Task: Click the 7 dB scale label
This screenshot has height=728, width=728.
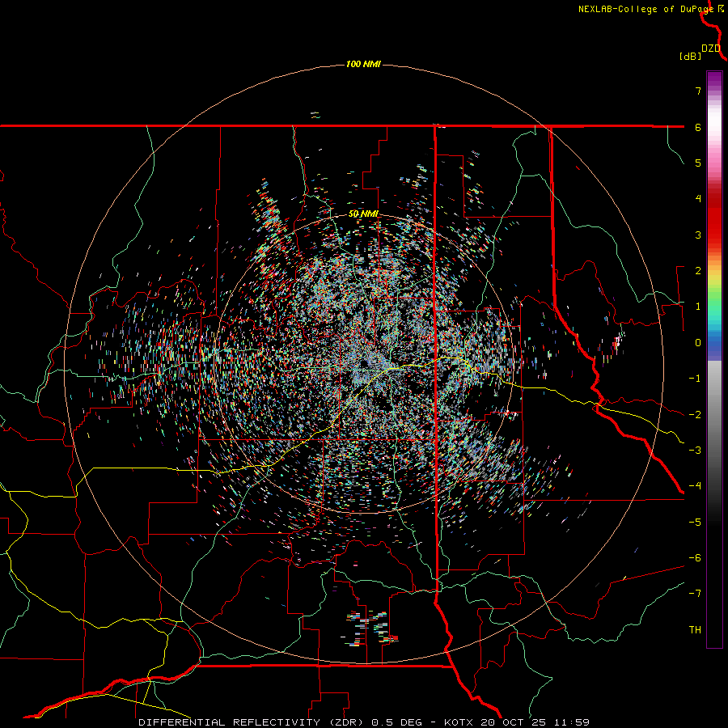Action: coord(698,91)
